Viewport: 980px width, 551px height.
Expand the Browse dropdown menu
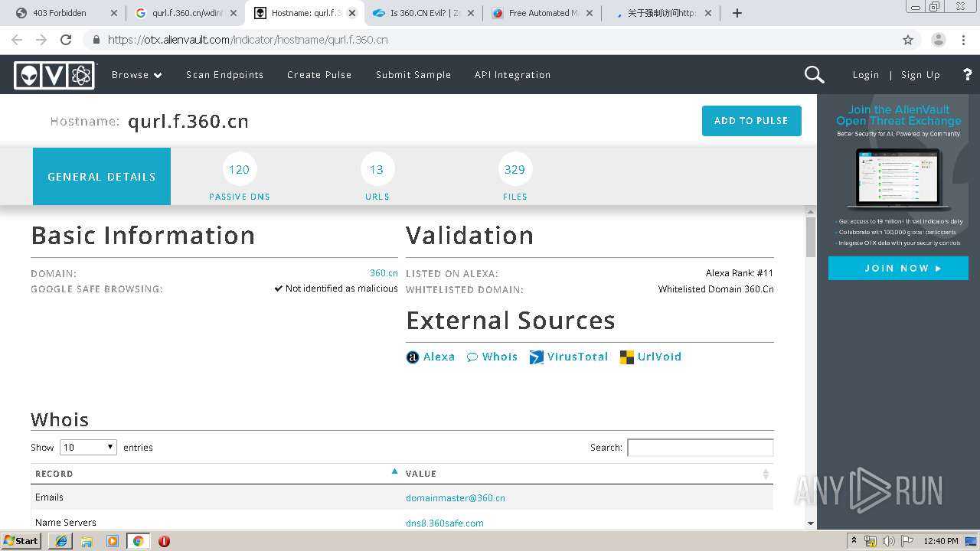[137, 75]
